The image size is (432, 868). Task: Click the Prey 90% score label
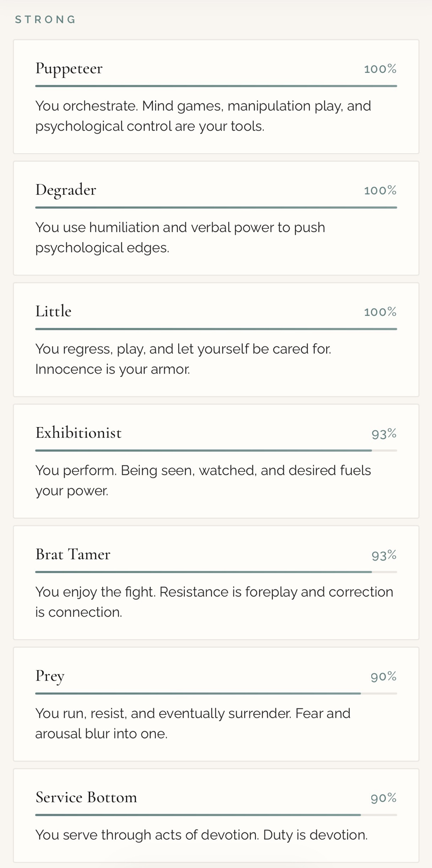[383, 677]
